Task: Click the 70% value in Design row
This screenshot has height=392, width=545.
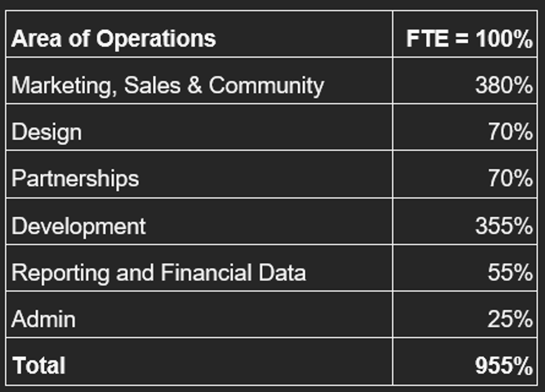Action: point(510,132)
